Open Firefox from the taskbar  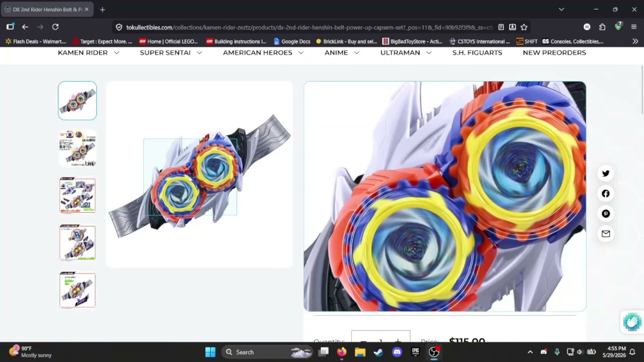coord(342,352)
